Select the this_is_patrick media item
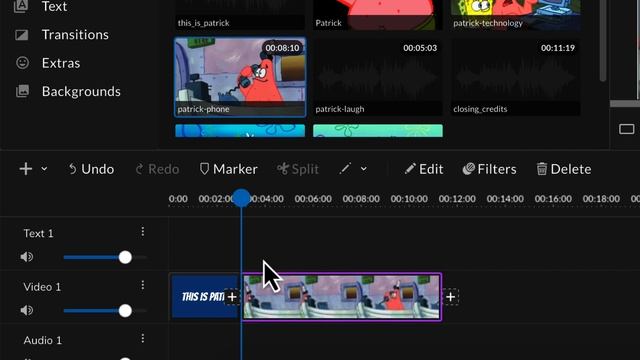The height and width of the screenshot is (360, 640). click(x=240, y=15)
